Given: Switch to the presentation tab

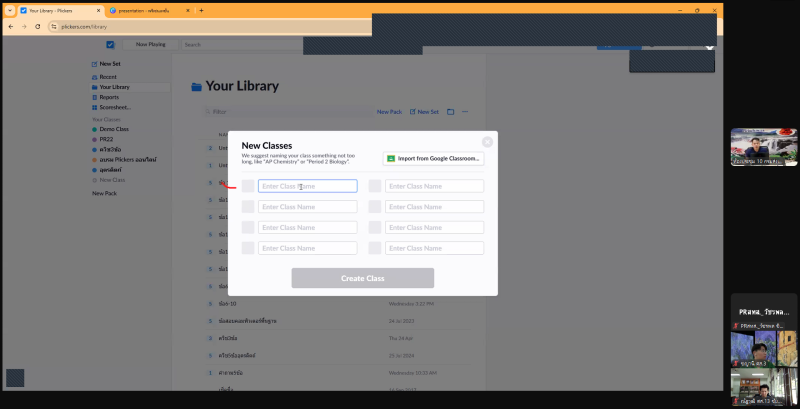Looking at the screenshot, I should (x=150, y=10).
